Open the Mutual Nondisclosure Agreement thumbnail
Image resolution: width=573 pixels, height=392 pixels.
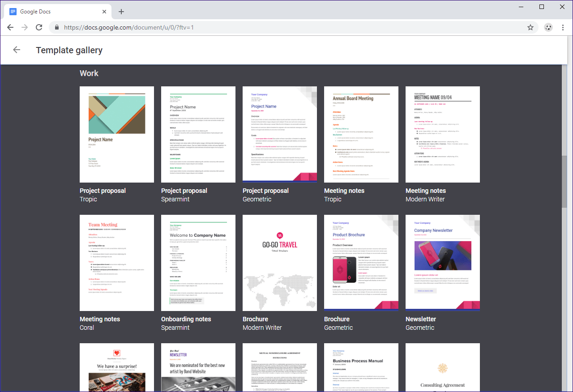pyautogui.click(x=280, y=367)
